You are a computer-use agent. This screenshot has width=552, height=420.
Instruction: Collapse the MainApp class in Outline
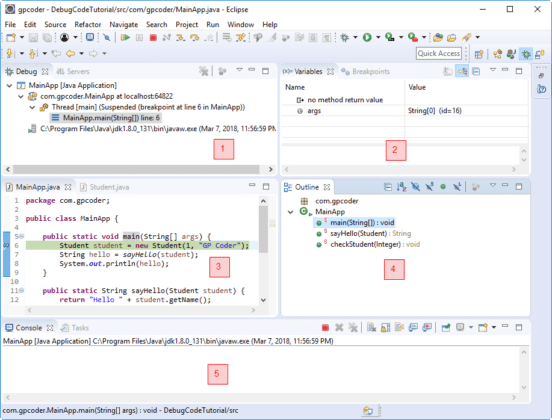coord(290,212)
